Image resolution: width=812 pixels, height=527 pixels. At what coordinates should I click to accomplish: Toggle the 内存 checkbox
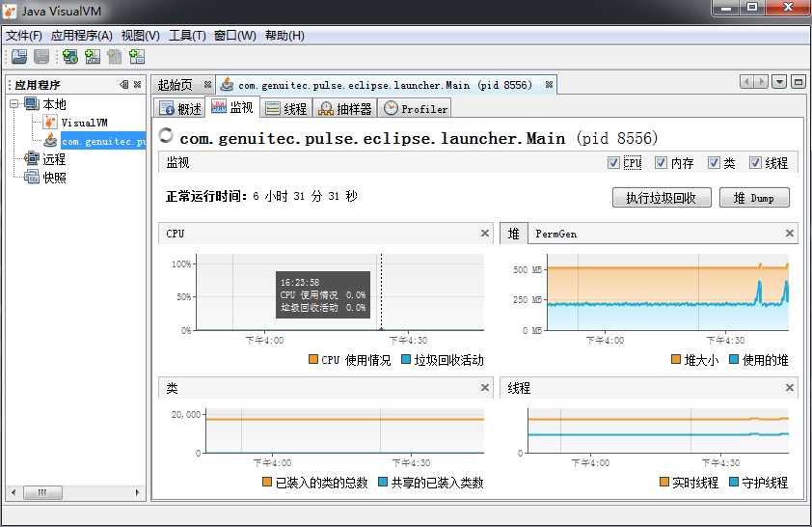[x=661, y=163]
